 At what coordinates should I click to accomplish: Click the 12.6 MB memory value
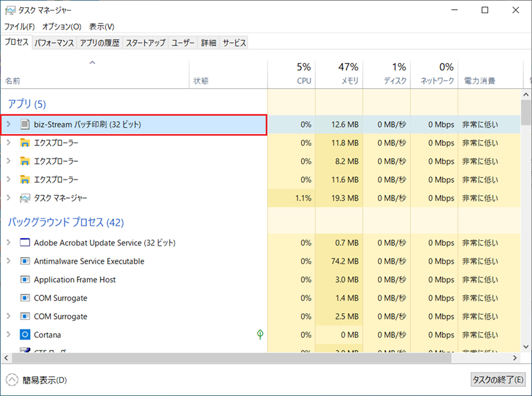coord(345,124)
